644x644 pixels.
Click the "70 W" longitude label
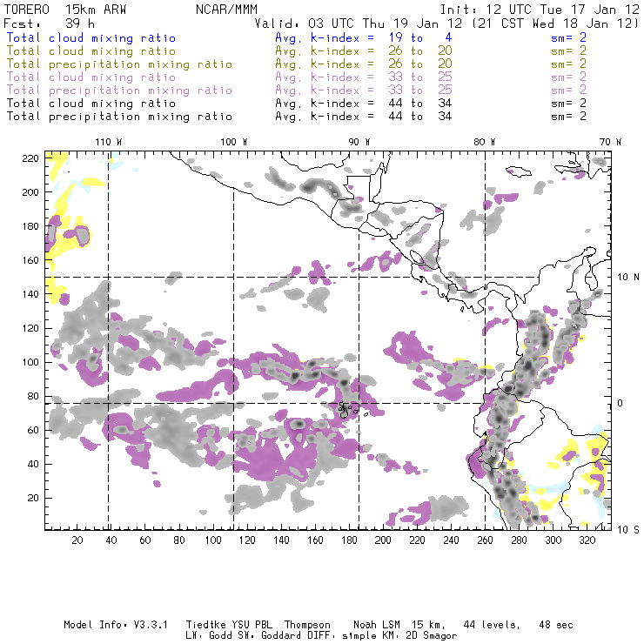click(610, 142)
